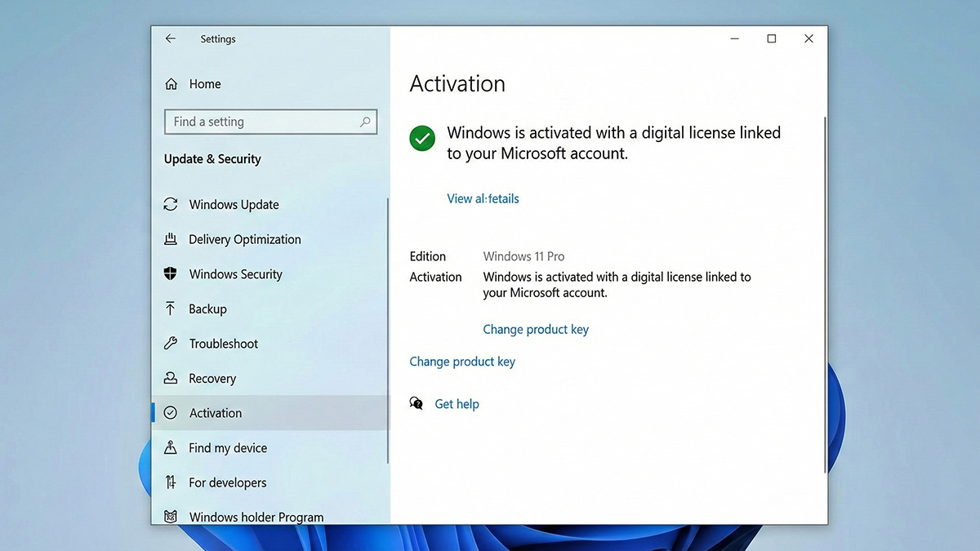The width and height of the screenshot is (980, 551).
Task: Click the Get help chat icon
Action: (x=416, y=402)
